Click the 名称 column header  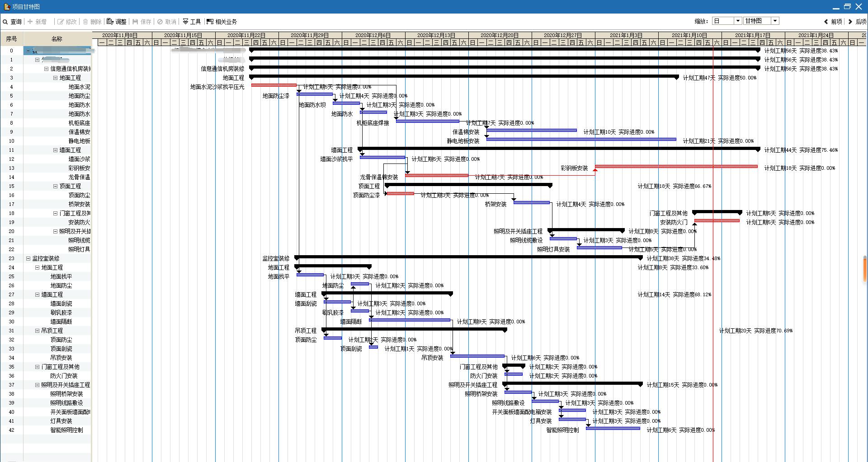[x=57, y=39]
